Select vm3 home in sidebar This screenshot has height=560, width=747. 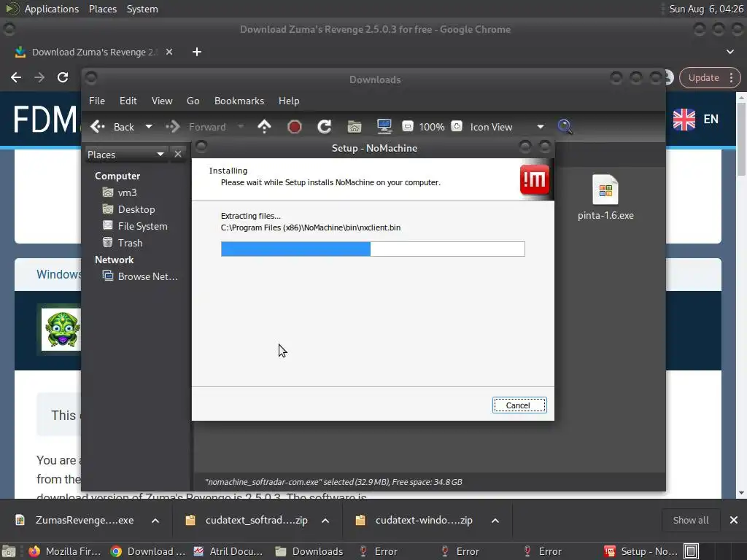[120, 192]
